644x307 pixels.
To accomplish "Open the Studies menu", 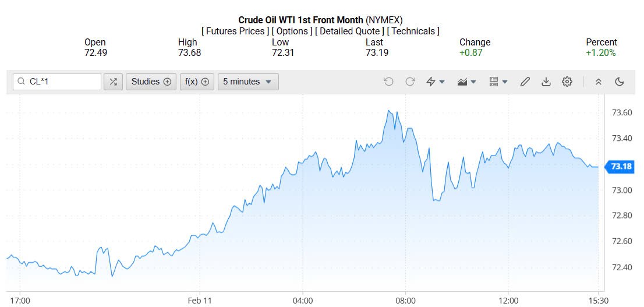I will [151, 82].
